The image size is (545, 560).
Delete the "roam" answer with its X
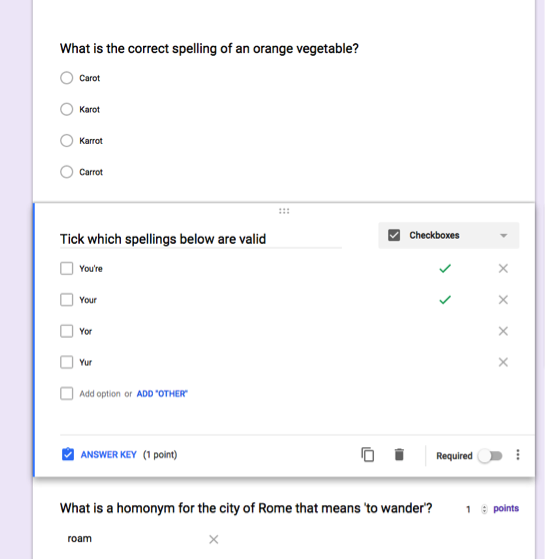(214, 539)
